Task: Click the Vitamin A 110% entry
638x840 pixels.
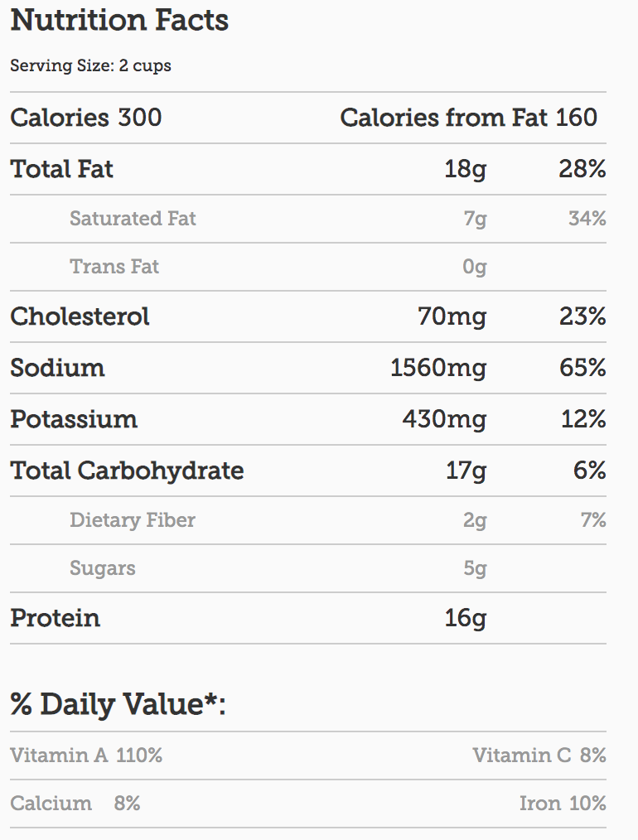Action: pos(86,756)
